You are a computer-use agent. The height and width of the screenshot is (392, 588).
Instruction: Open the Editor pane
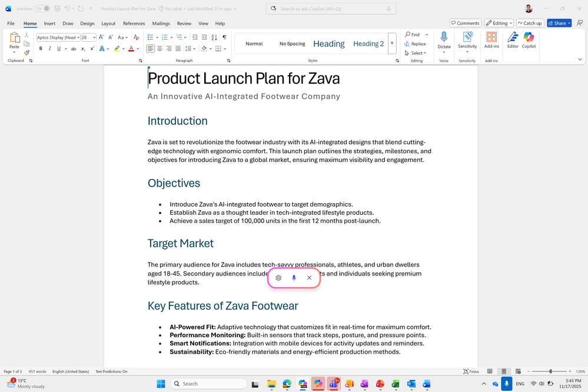click(513, 40)
